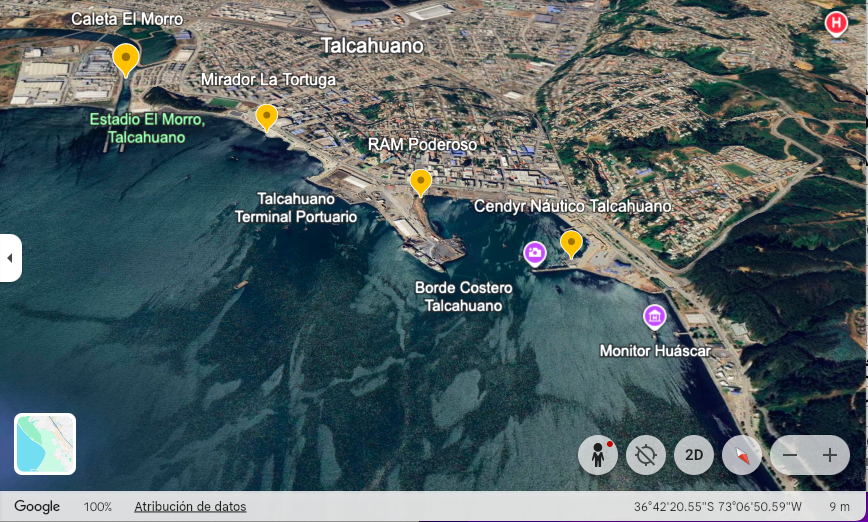Click the Google logo in status bar
The image size is (868, 522).
click(x=37, y=507)
